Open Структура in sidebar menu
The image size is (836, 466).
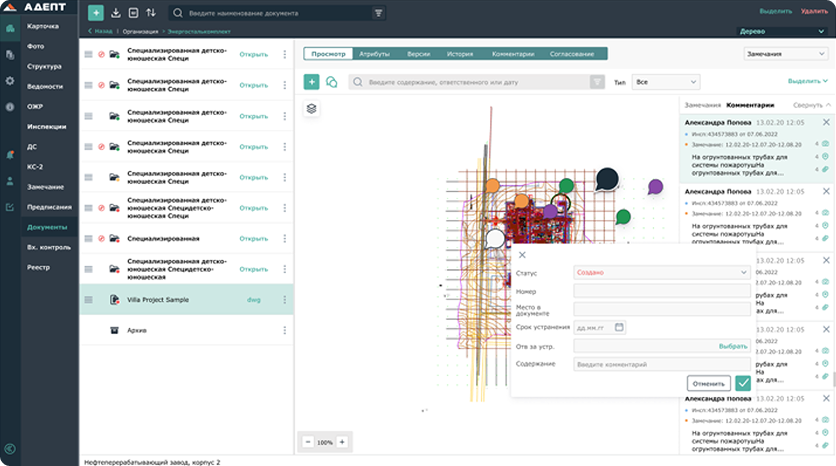point(44,66)
